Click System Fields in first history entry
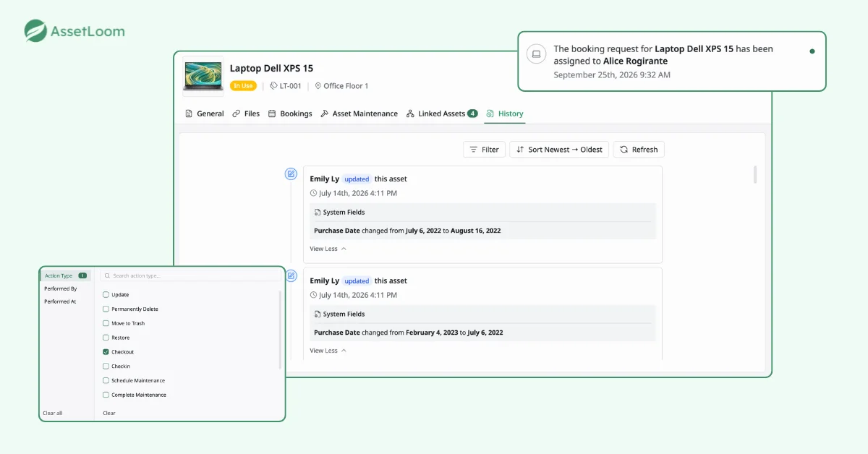Viewport: 868px width, 454px height. [339, 213]
